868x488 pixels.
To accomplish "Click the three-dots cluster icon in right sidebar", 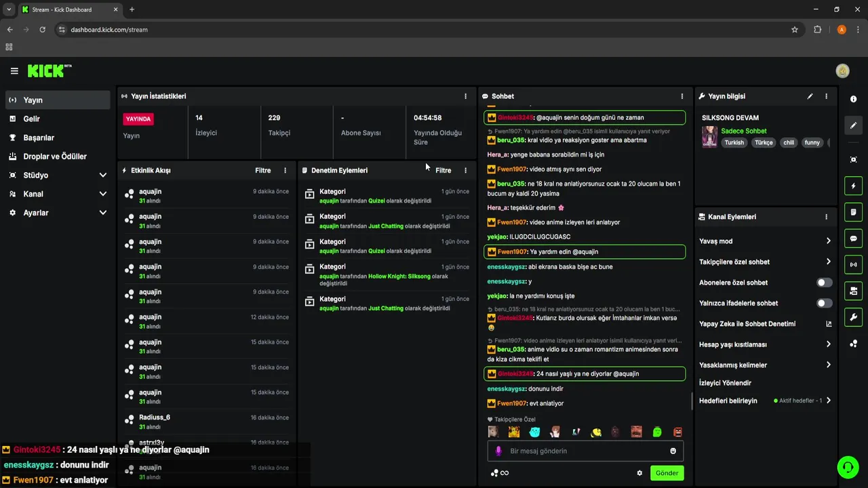I will pyautogui.click(x=853, y=344).
